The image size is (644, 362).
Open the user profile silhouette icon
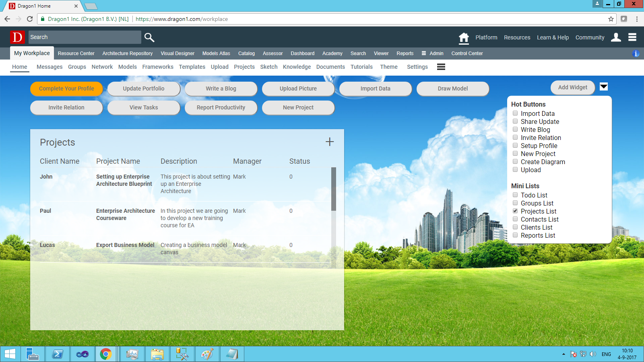point(616,37)
